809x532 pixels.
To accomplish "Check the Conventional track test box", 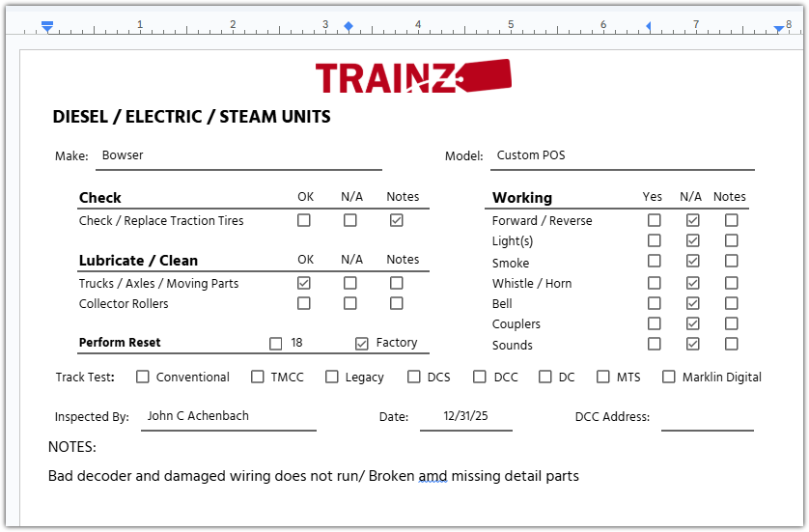I will click(143, 377).
